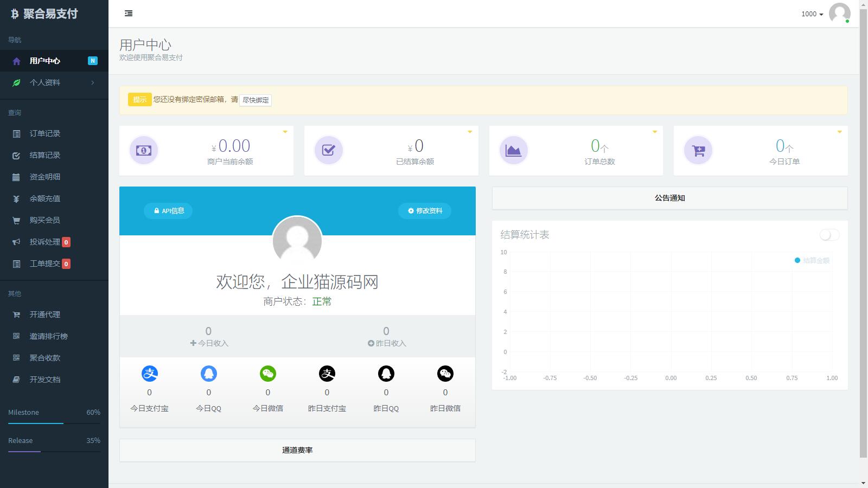Open dropdown arrow on merchant balance card
Image resolution: width=868 pixels, height=488 pixels.
point(285,132)
